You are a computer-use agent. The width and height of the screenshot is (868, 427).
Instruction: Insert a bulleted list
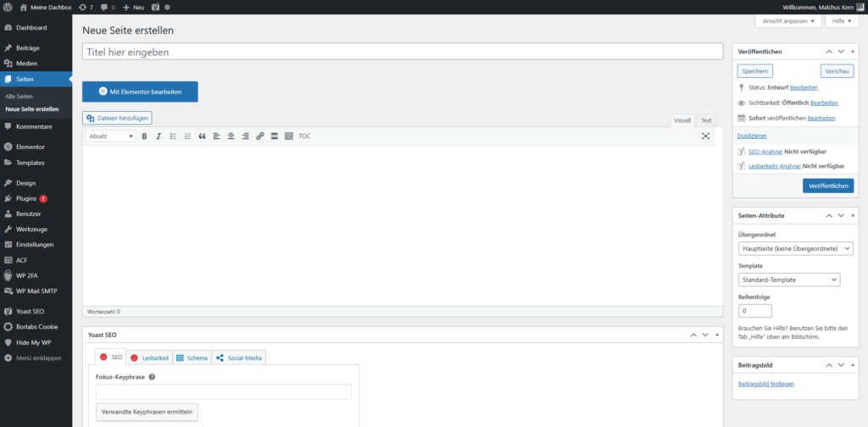(x=173, y=136)
